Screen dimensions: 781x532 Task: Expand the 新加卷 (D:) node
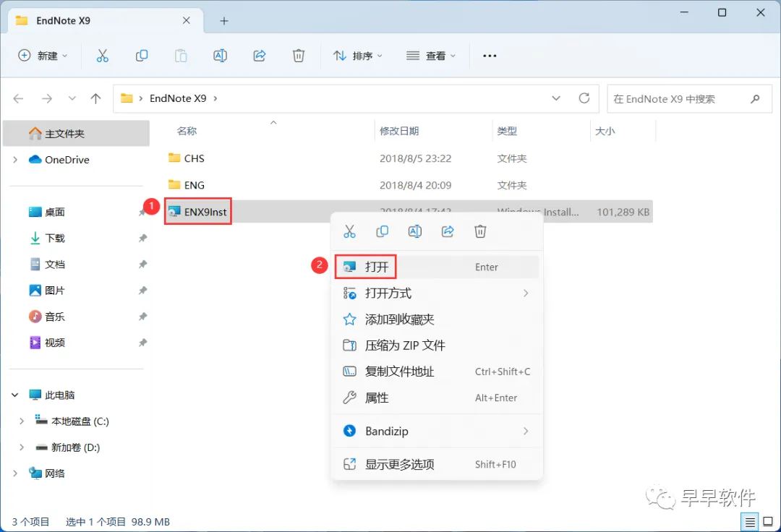(x=22, y=447)
